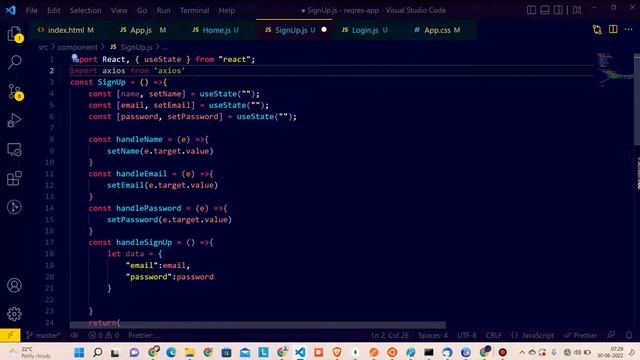
Task: Click the Prettier formatter status on the right
Action: 580,336
